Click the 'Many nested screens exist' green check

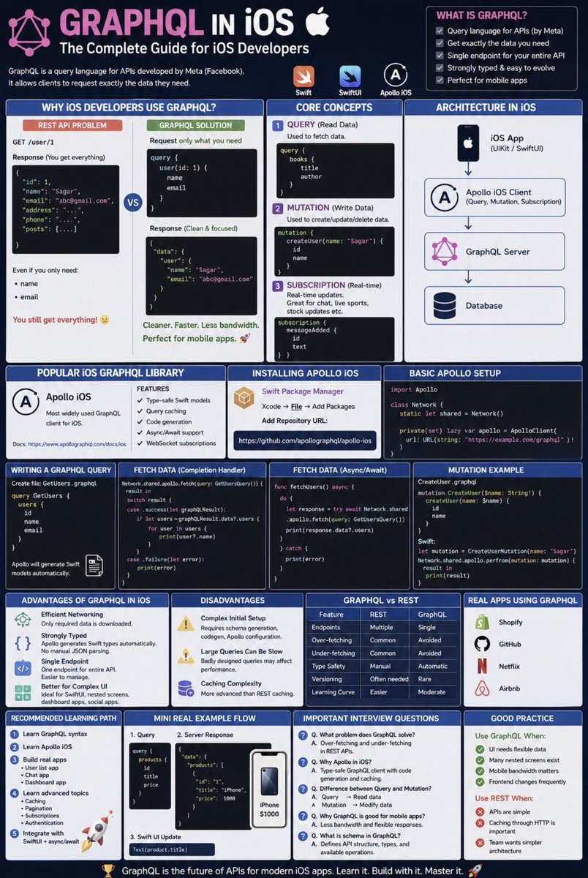pos(480,762)
